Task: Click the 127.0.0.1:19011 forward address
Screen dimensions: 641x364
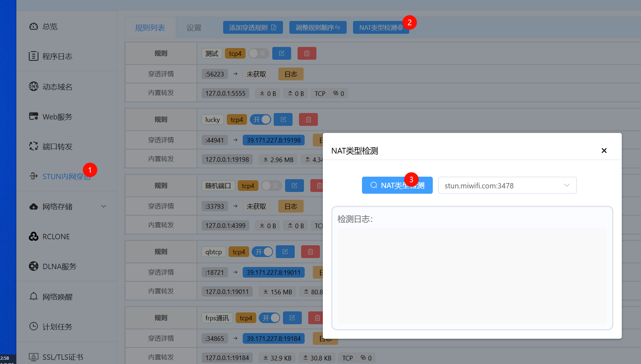Action: [227, 291]
